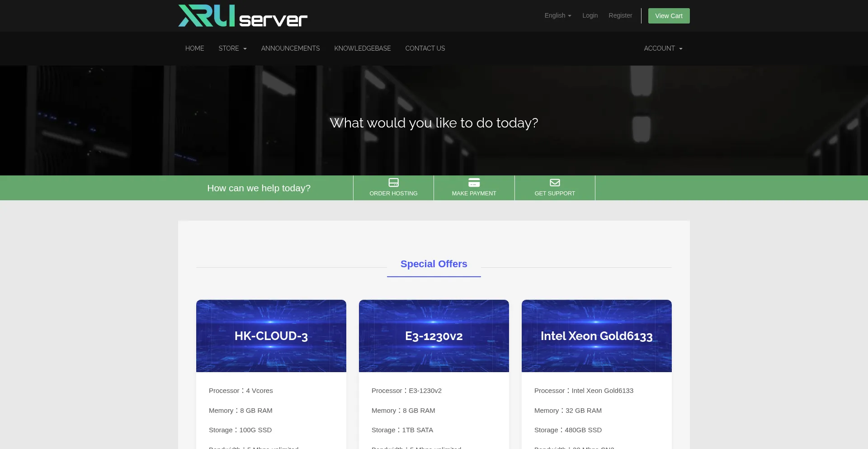Open the KNOWLEDGEBASE page
The image size is (868, 449).
pos(363,48)
